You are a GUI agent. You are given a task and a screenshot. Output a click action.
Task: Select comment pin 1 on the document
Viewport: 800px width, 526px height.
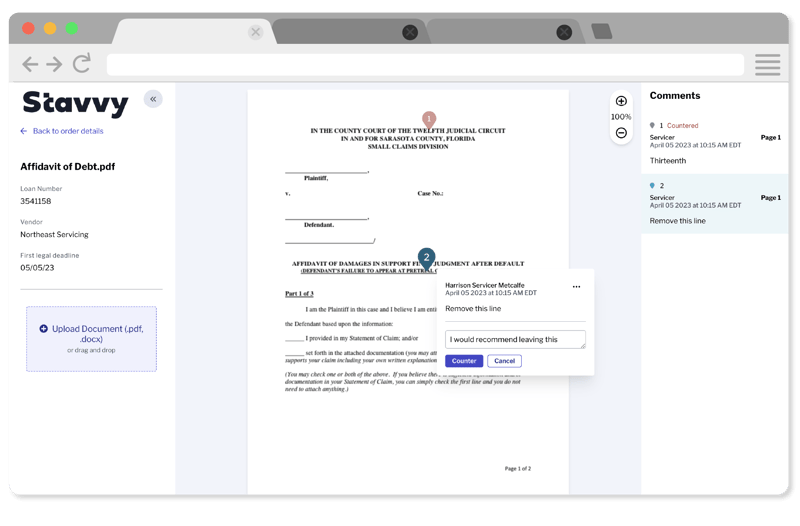coord(429,119)
